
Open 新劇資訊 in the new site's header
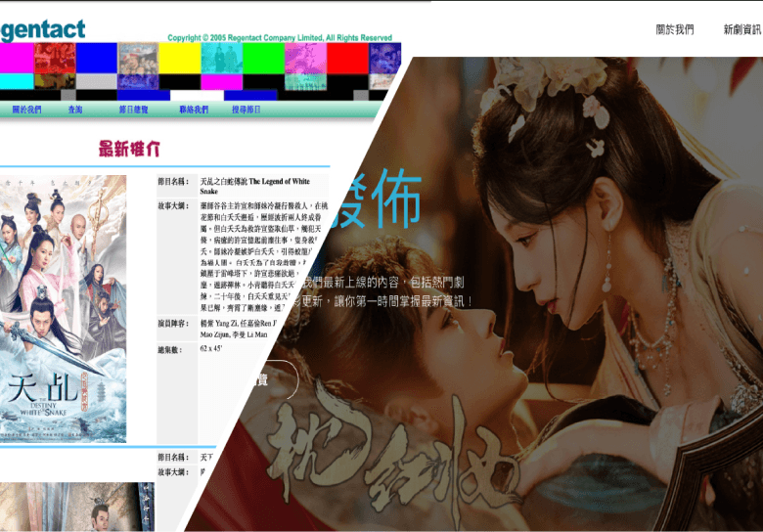[x=742, y=29]
